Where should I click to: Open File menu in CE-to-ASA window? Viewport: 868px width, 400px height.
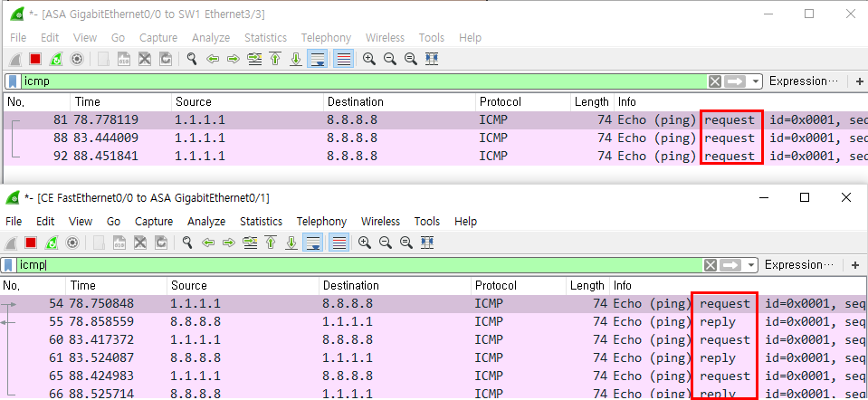(14, 222)
